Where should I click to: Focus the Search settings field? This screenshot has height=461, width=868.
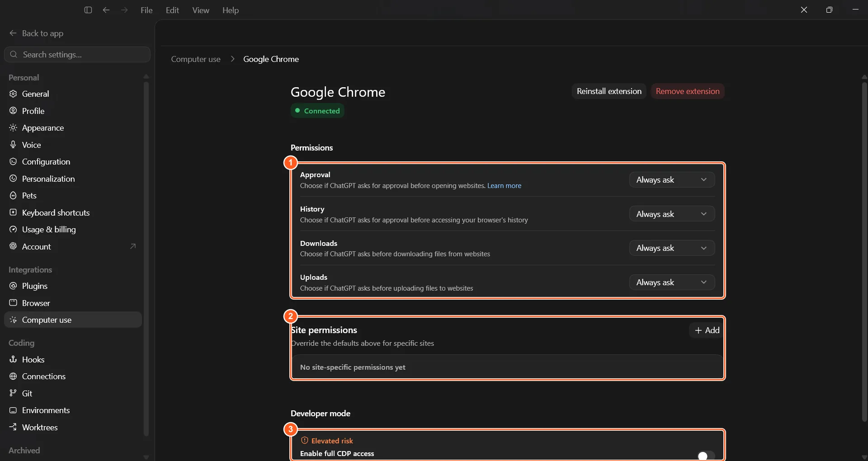77,54
